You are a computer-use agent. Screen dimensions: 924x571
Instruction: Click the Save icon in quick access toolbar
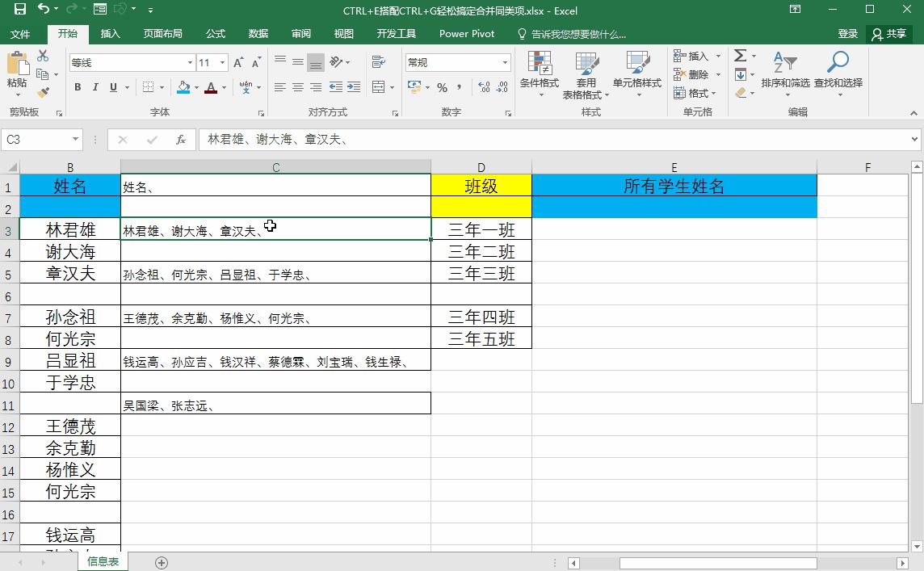tap(21, 10)
